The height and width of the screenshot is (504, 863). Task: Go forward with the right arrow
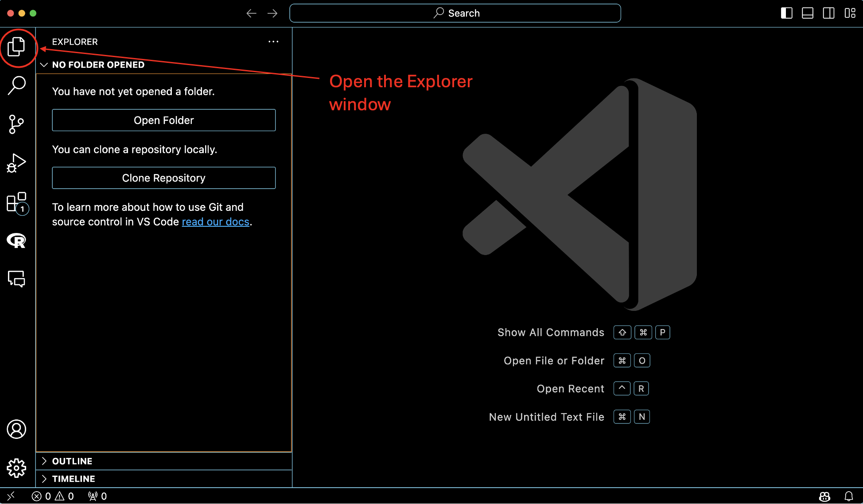(x=272, y=13)
